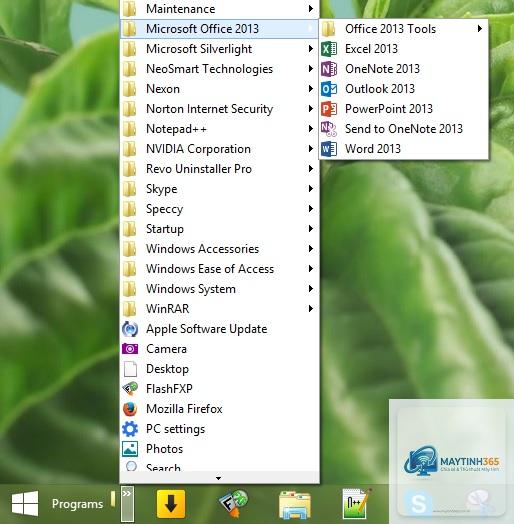Click the Norton Internet Security folder icon
514x524 pixels.
[130, 109]
